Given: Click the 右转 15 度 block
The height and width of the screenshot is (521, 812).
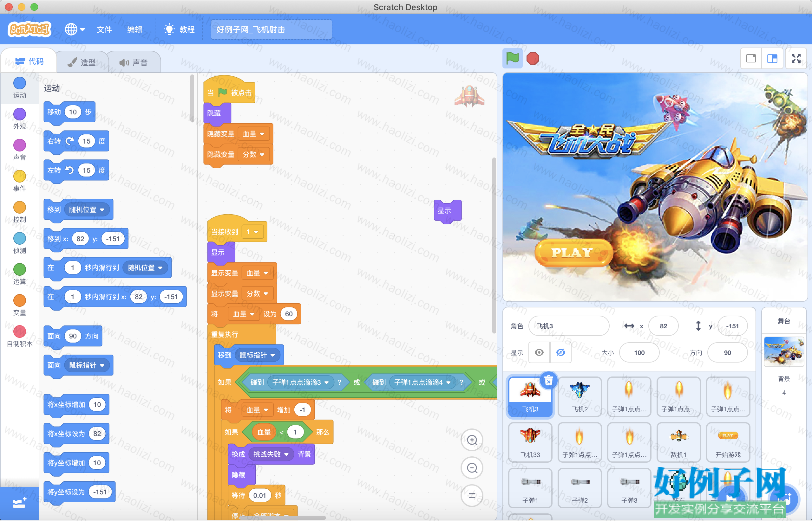Looking at the screenshot, I should coord(76,141).
